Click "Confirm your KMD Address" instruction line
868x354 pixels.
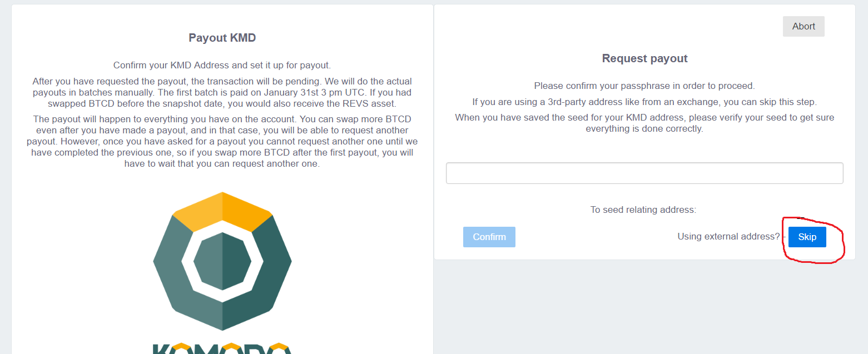point(222,65)
